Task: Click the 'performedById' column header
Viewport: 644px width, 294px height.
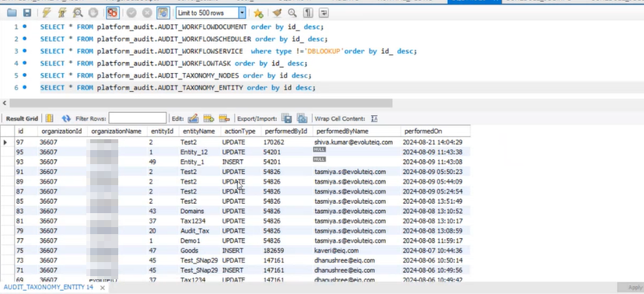Action: (286, 131)
